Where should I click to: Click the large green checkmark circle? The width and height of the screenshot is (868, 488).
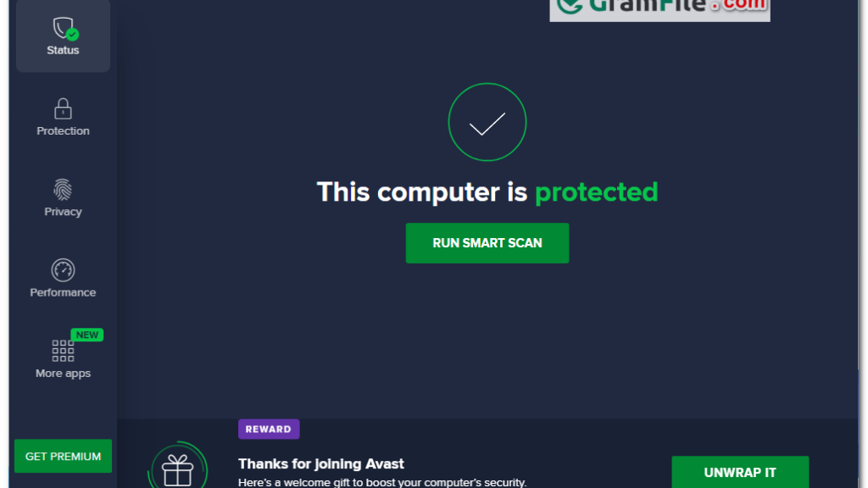tap(487, 122)
